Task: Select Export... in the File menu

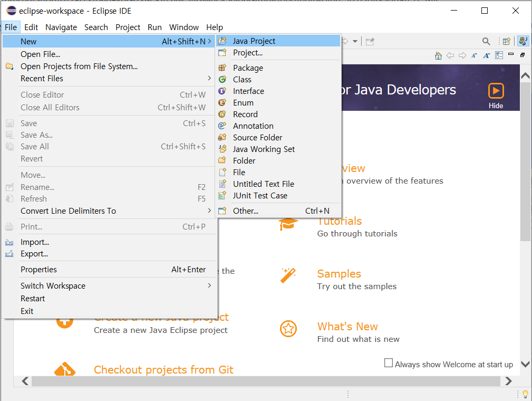Action: [x=109, y=254]
